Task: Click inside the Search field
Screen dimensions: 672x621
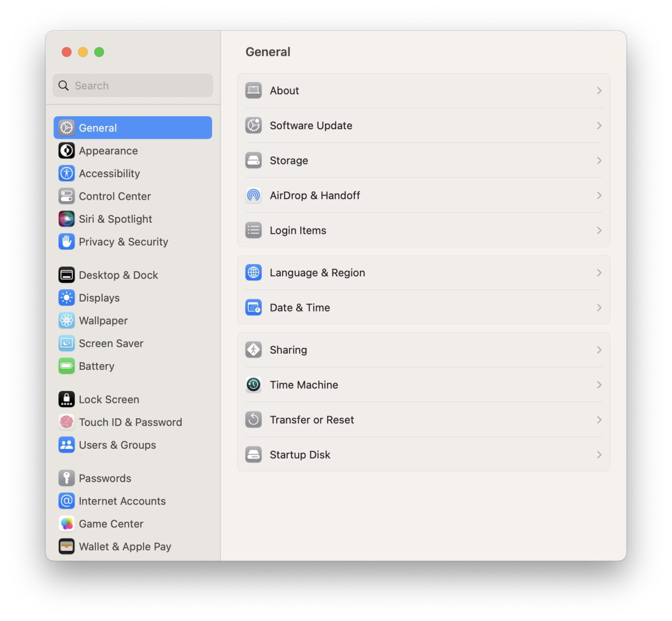Action: (x=132, y=85)
